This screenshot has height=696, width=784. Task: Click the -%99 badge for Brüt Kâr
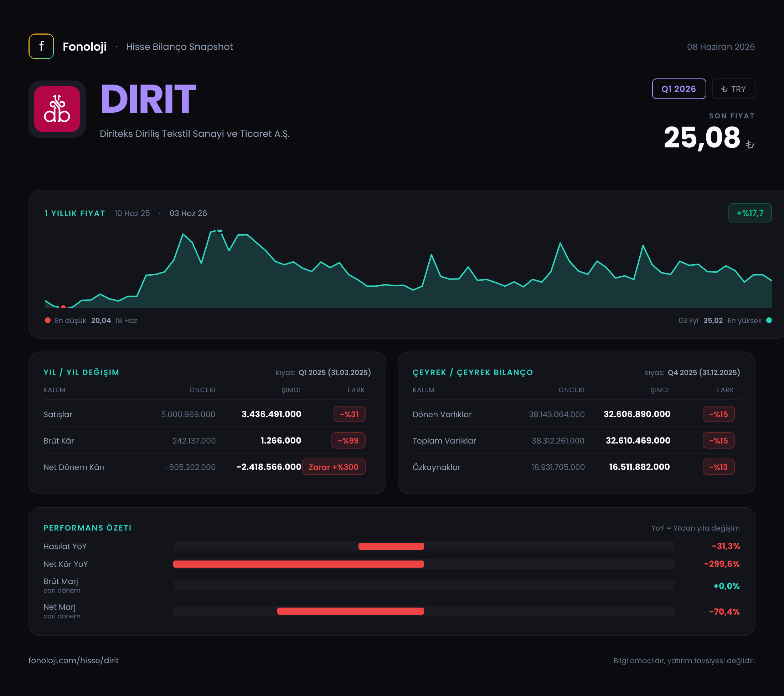(348, 440)
